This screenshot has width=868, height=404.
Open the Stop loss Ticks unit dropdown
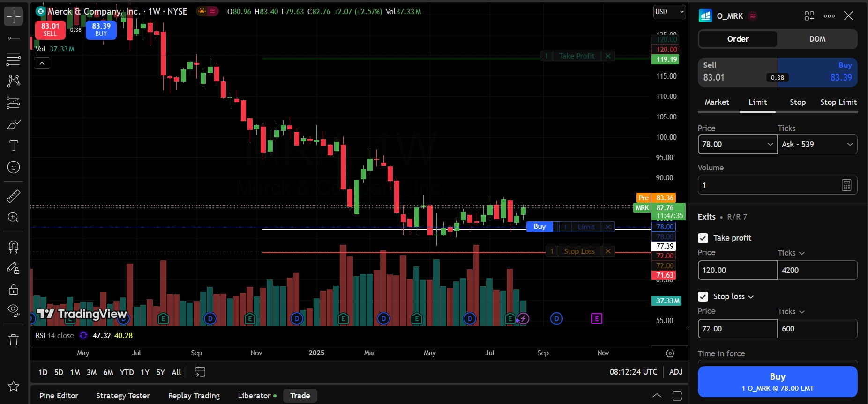pyautogui.click(x=791, y=311)
